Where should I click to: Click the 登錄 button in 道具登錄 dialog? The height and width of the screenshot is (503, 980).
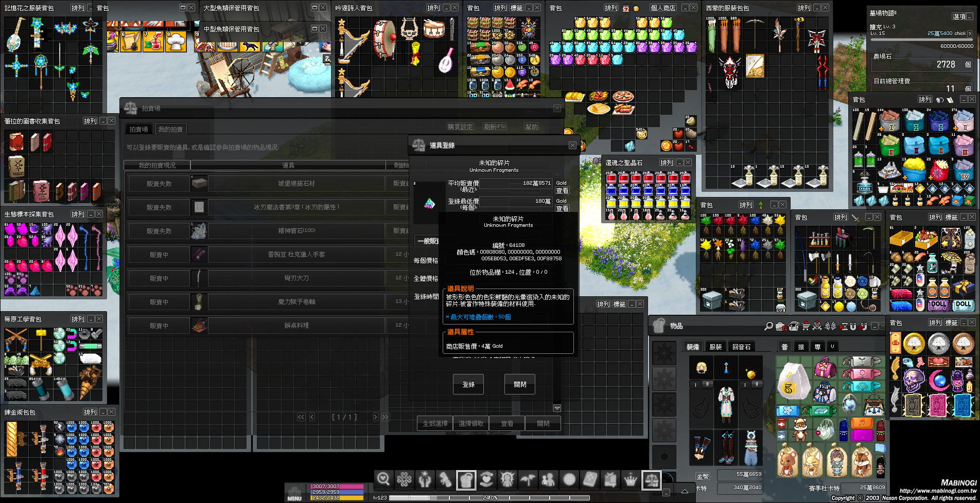point(468,384)
